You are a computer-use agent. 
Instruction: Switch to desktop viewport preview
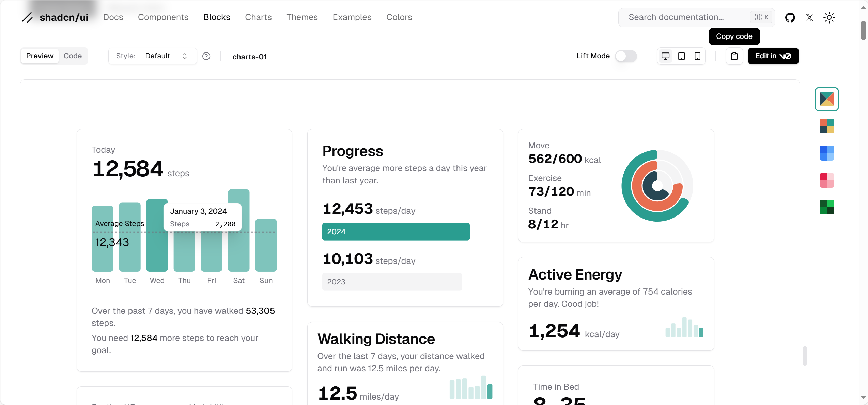665,56
